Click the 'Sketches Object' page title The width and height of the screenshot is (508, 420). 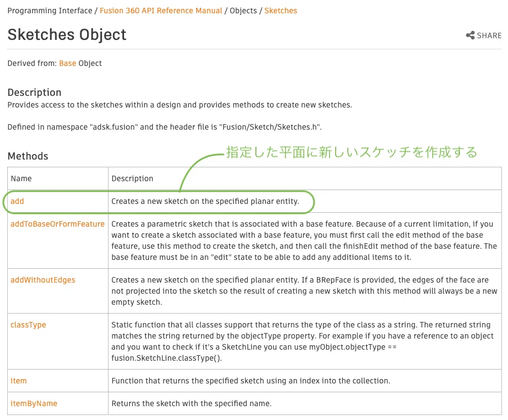[67, 35]
